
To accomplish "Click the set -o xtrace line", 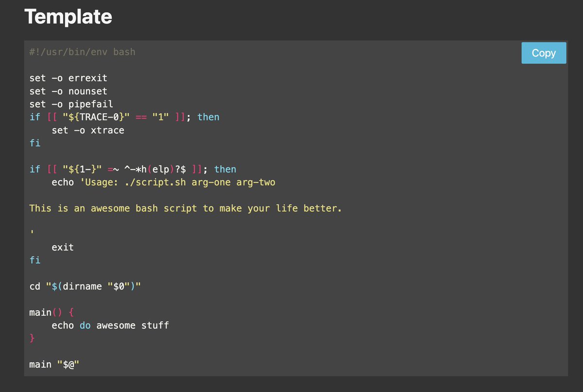I will [x=87, y=130].
